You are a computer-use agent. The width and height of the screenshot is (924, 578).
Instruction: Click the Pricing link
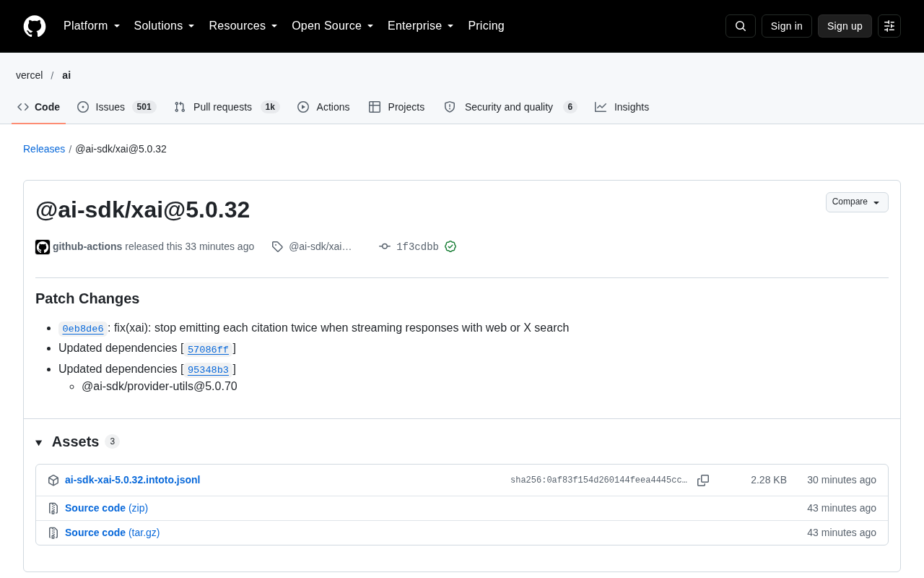pos(486,26)
